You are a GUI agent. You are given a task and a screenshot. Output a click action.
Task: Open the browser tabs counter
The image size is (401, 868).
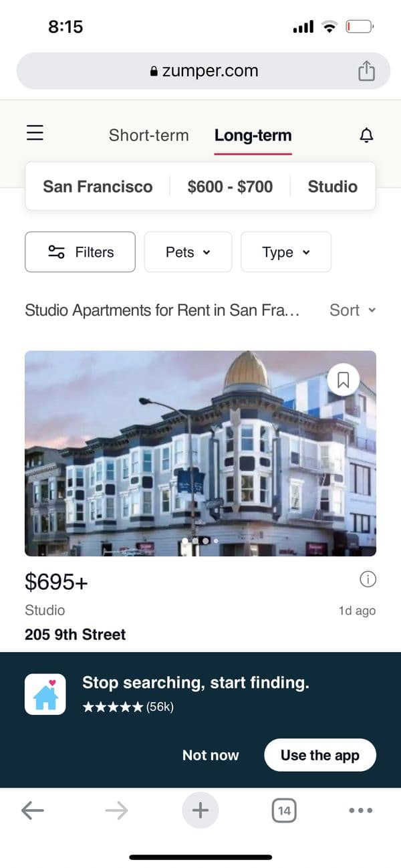tap(284, 811)
